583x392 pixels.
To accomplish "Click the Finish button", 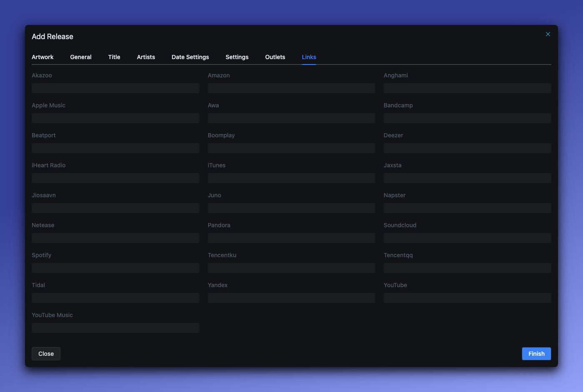I will [x=536, y=353].
